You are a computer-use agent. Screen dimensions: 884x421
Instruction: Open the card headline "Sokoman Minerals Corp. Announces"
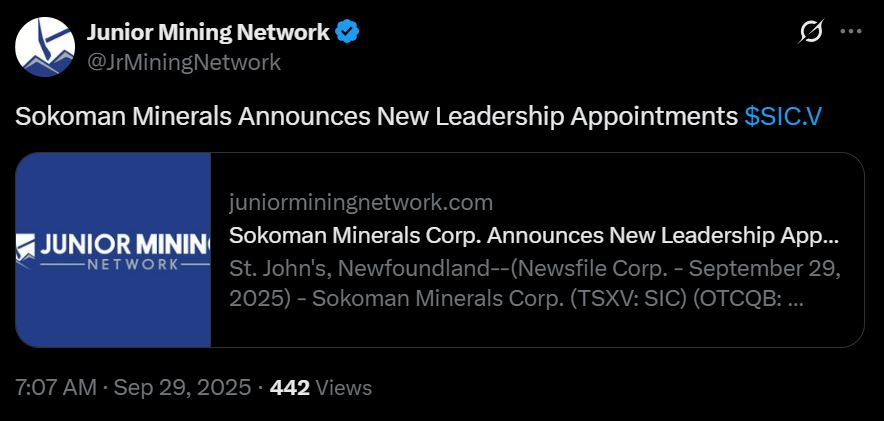(x=534, y=236)
